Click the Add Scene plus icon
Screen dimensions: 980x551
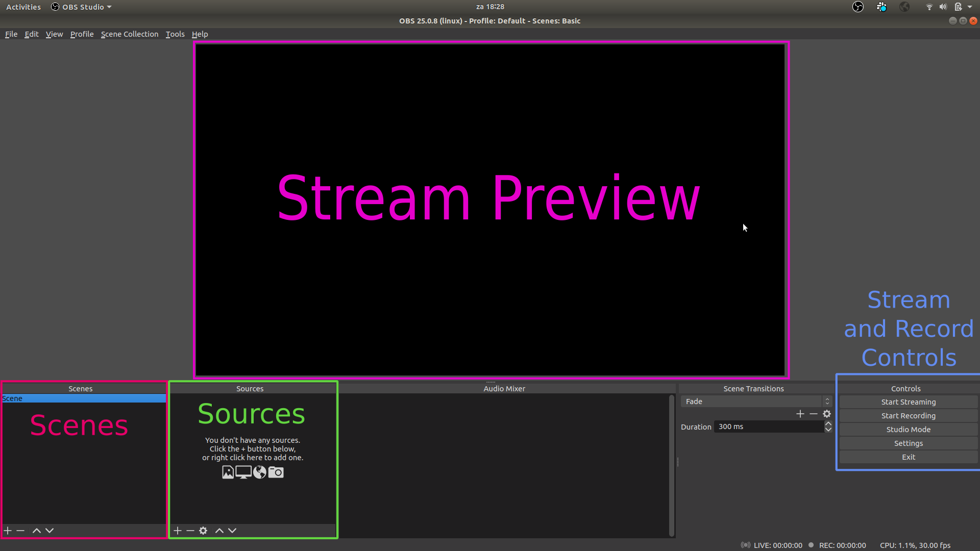(x=8, y=530)
